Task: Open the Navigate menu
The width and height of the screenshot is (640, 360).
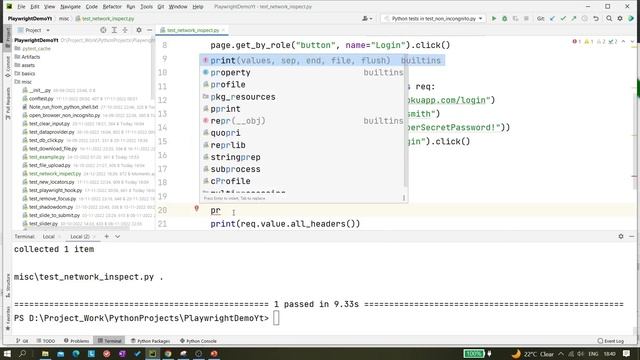Action: point(70,7)
